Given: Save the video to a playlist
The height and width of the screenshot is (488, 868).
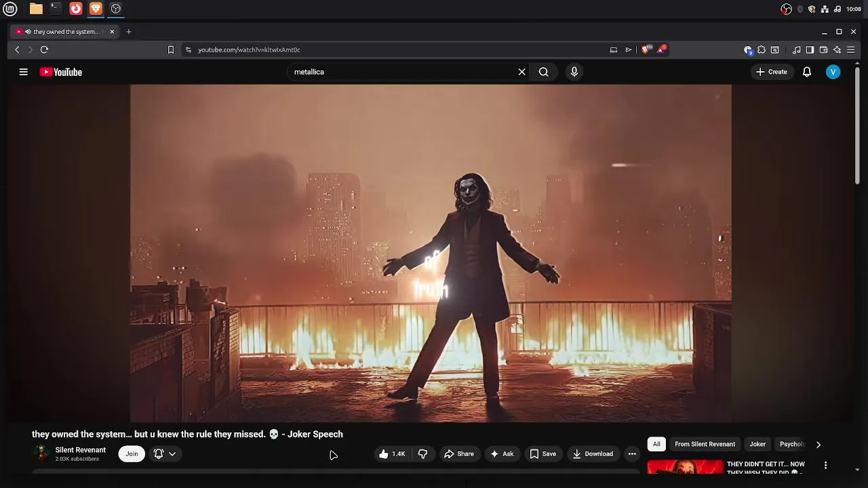Looking at the screenshot, I should [x=542, y=454].
